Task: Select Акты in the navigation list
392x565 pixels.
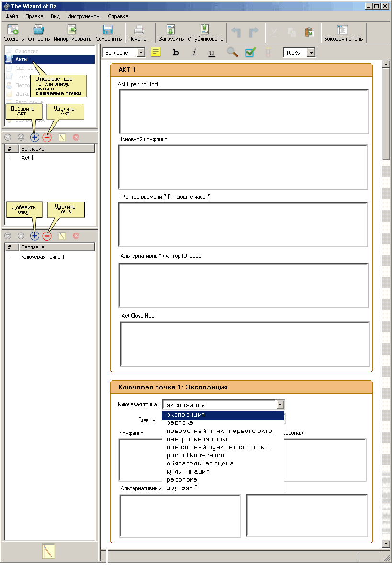Action: click(50, 59)
